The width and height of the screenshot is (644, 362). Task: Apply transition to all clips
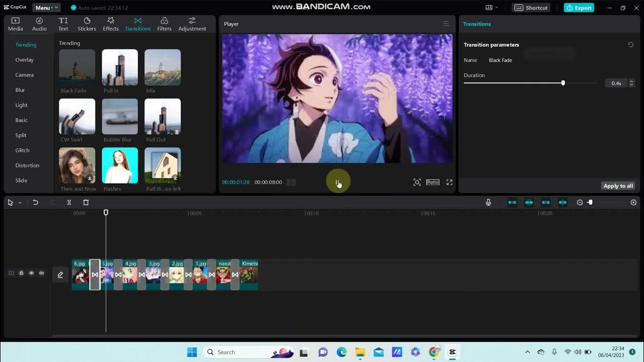tap(618, 186)
